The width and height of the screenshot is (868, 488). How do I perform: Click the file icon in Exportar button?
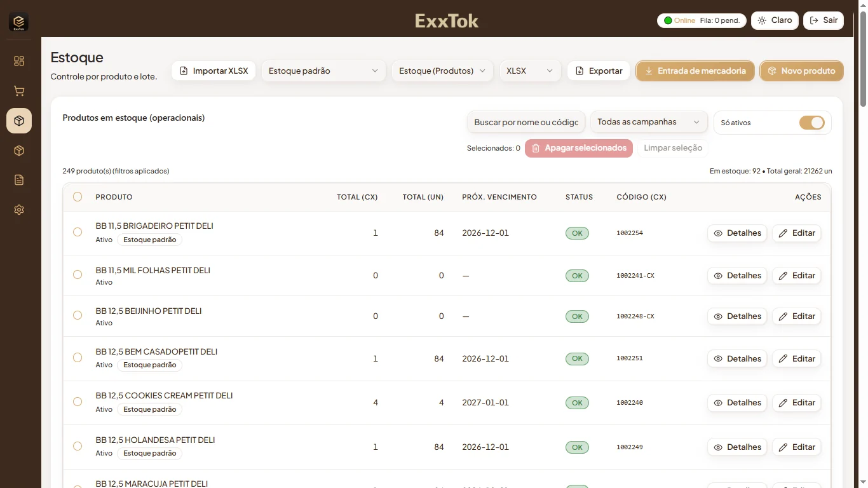tap(580, 71)
